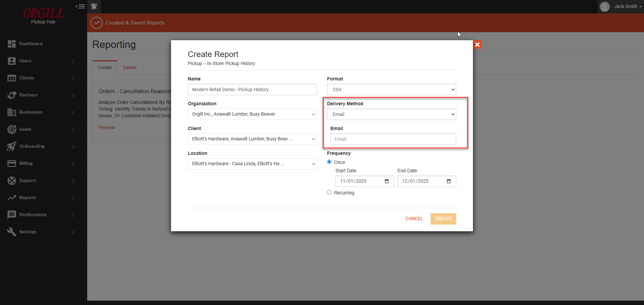Viewport: 644px width, 305px height.
Task: Click the Onboarding rocket icon
Action: tap(12, 146)
